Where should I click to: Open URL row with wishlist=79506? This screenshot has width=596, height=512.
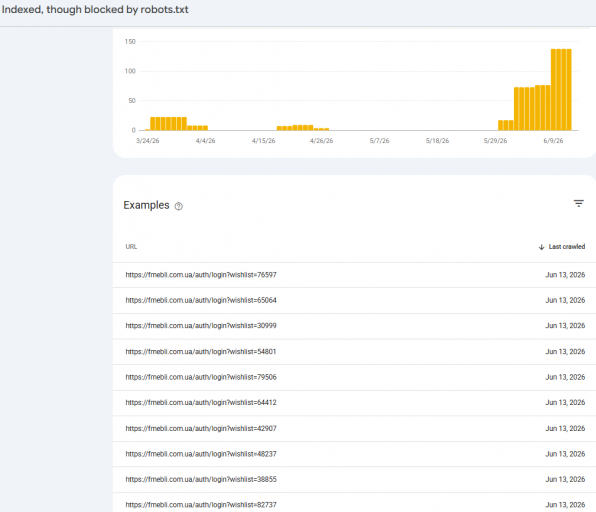[354, 377]
